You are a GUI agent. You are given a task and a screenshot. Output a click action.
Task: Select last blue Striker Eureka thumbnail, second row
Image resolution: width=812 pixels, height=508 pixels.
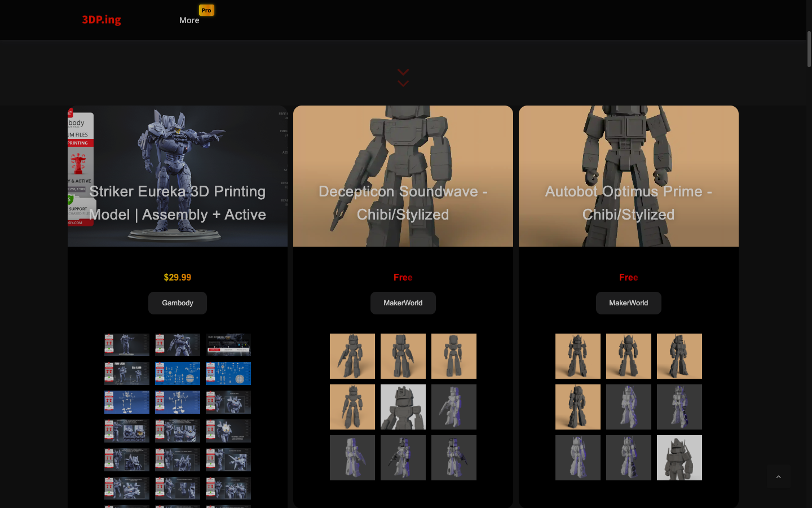coord(228,374)
